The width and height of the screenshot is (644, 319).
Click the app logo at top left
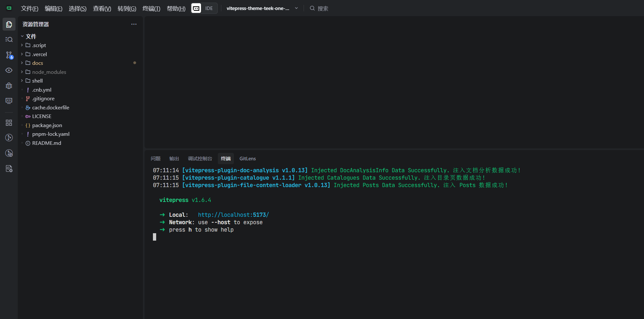pyautogui.click(x=9, y=8)
